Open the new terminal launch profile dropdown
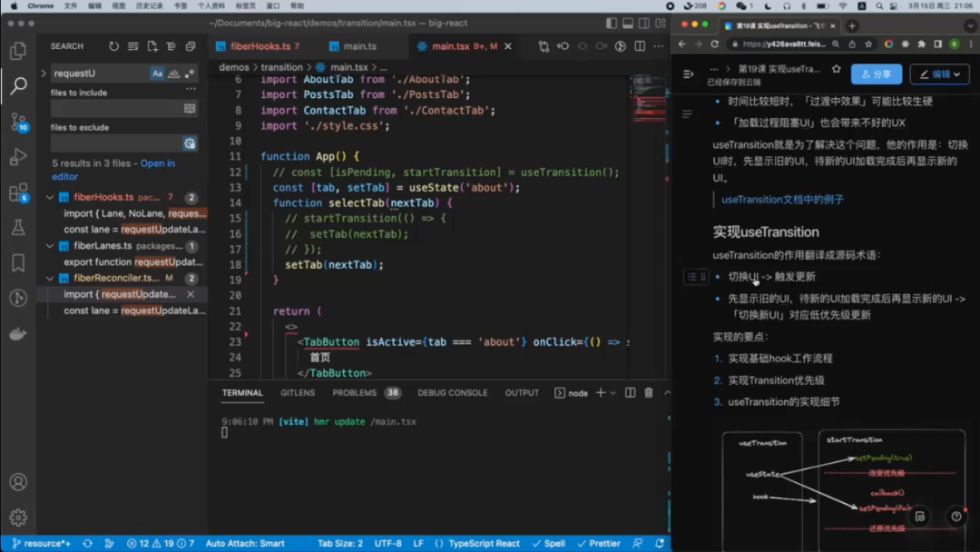 tap(614, 393)
